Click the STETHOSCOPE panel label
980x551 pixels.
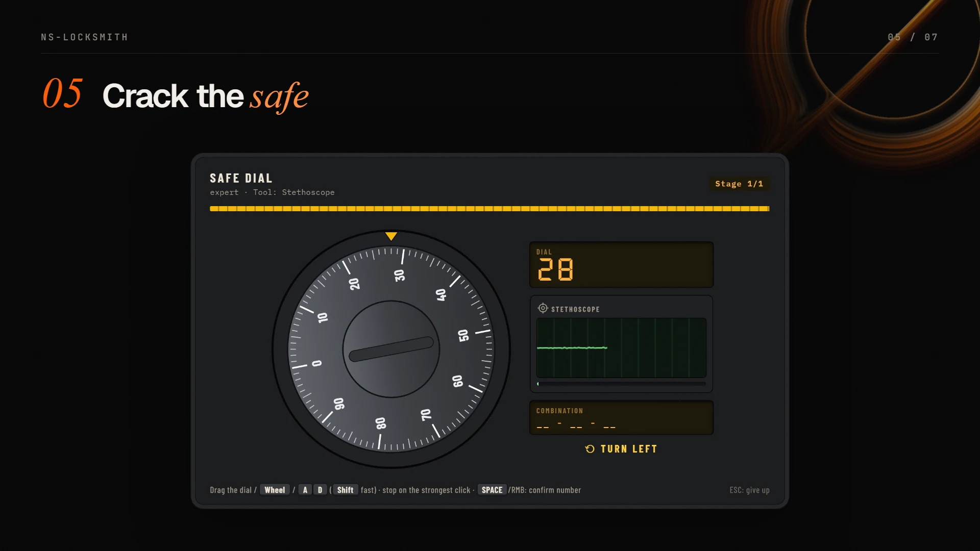point(575,309)
